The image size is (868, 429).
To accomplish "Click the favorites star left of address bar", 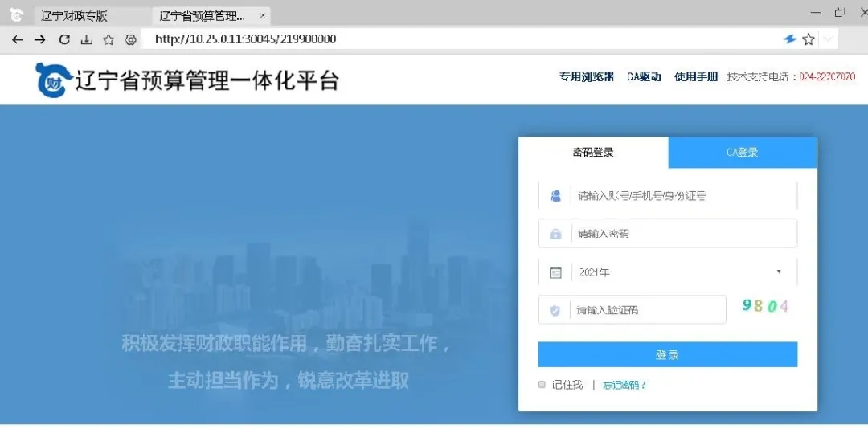I will coord(108,39).
